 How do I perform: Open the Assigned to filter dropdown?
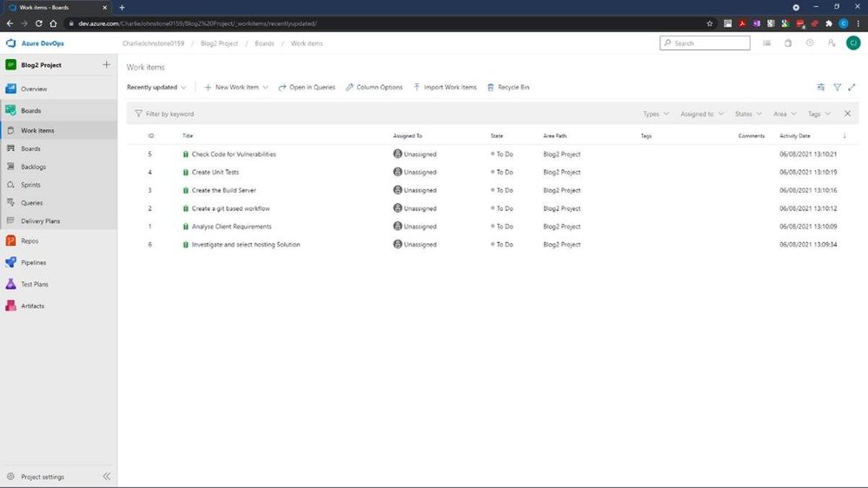[x=702, y=114]
